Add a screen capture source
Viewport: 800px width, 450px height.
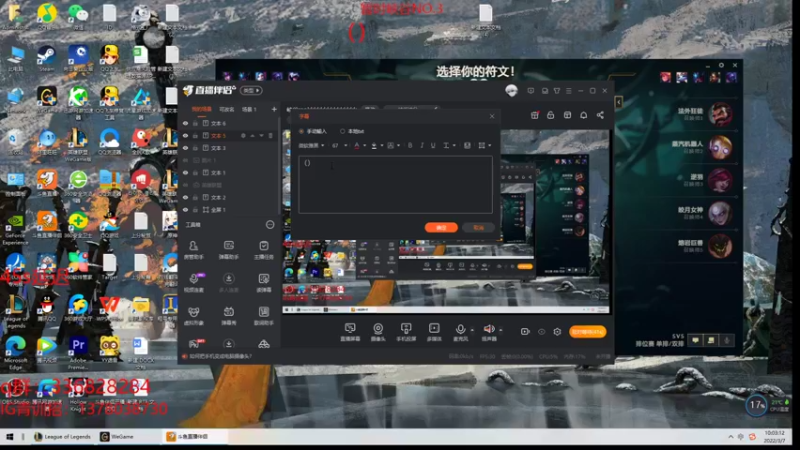tap(350, 332)
